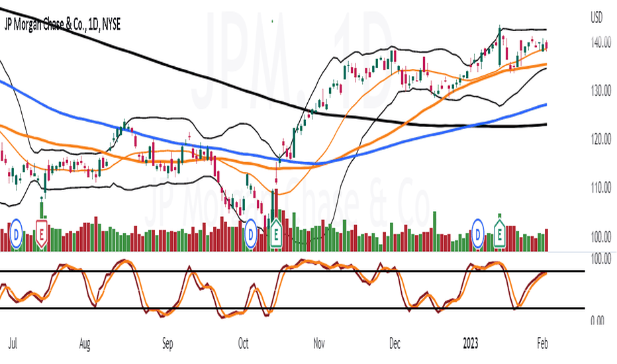Click the Oct label on the time axis
Viewport: 617px width, 364px height.
point(243,343)
